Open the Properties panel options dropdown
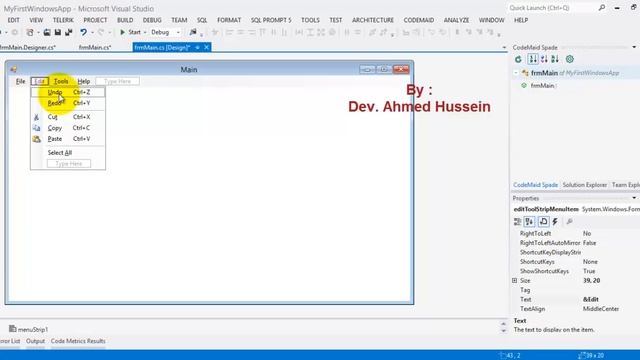This screenshot has height=360, width=640. click(634, 198)
